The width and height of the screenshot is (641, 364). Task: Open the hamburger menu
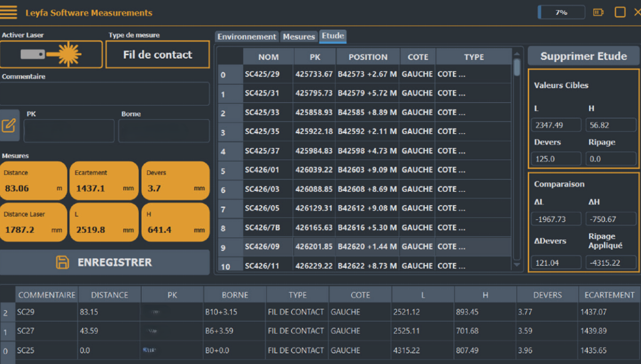coord(8,13)
